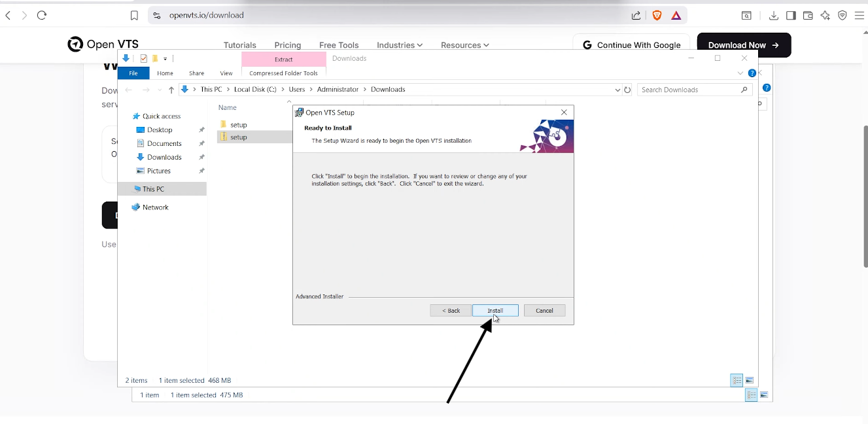Click the tab search icon in browser toolbar
This screenshot has height=424, width=868.
[746, 15]
